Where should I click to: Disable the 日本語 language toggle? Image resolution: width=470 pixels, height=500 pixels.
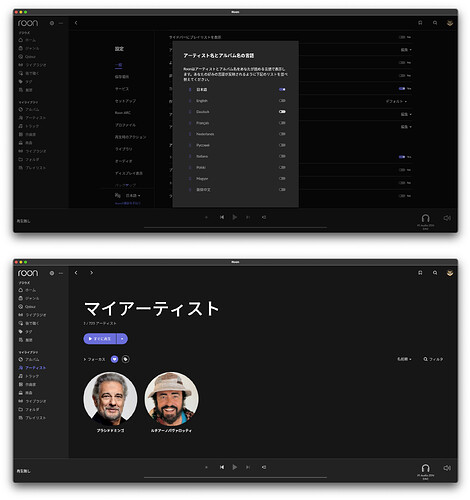[x=282, y=89]
